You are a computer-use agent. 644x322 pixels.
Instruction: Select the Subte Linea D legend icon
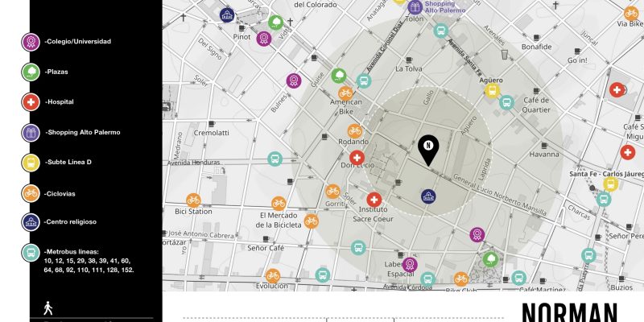point(30,163)
